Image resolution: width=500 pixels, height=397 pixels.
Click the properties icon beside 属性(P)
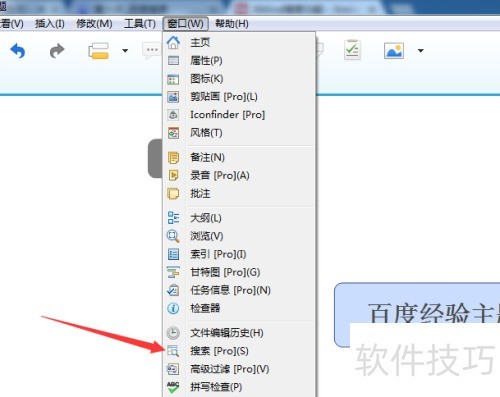[173, 61]
